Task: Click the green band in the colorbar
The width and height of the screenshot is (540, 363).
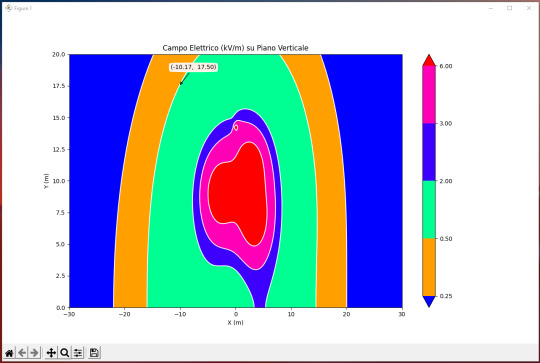Action: click(x=429, y=209)
